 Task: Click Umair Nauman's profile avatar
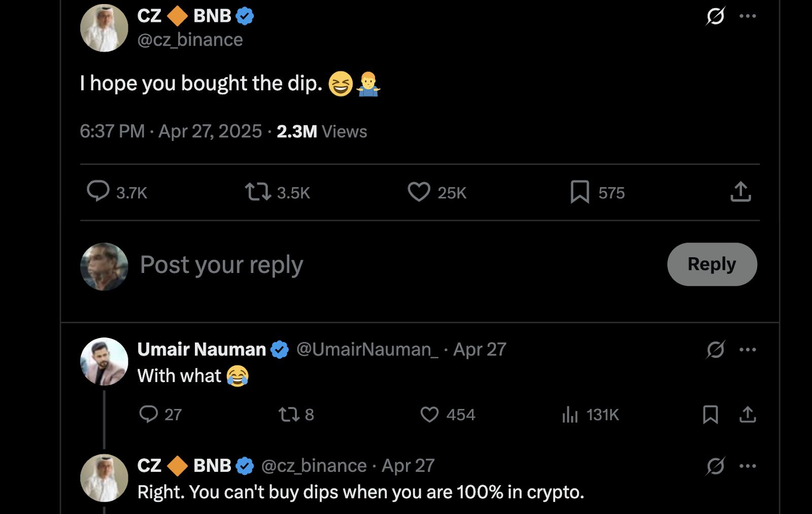pos(104,361)
